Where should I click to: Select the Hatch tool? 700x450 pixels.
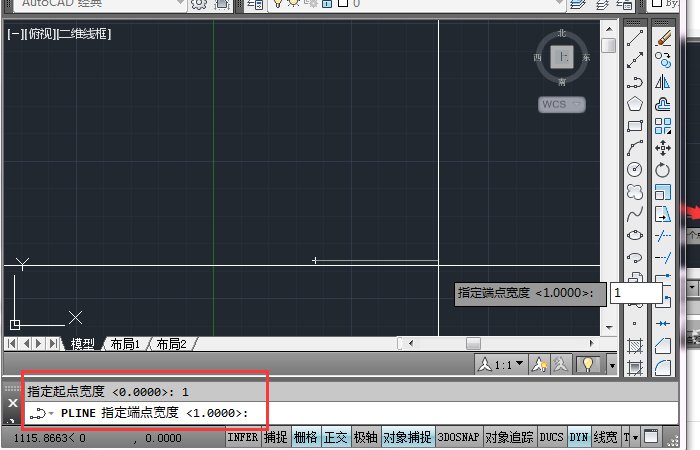[634, 346]
